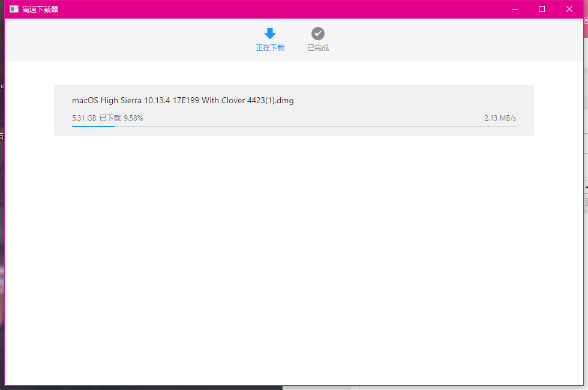Click the 5.31 GB 已下载 9.58% status text
This screenshot has height=390, width=588.
tap(107, 118)
